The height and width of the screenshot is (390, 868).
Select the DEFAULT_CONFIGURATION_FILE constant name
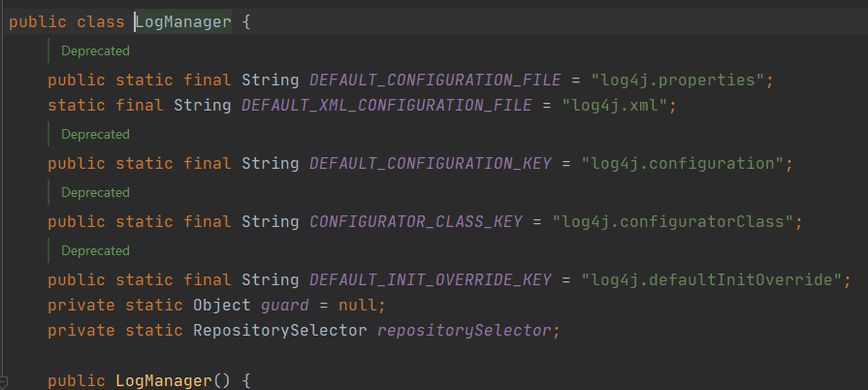tap(430, 80)
